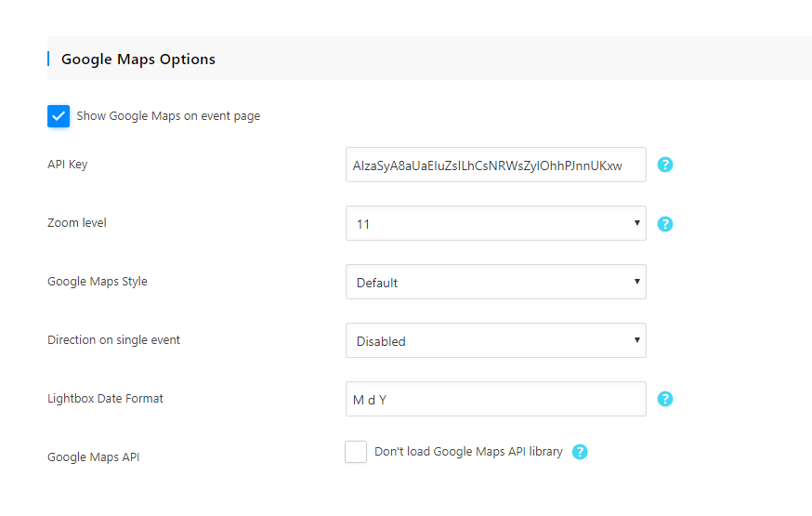Open help icon next to Zoom level

[x=665, y=224]
